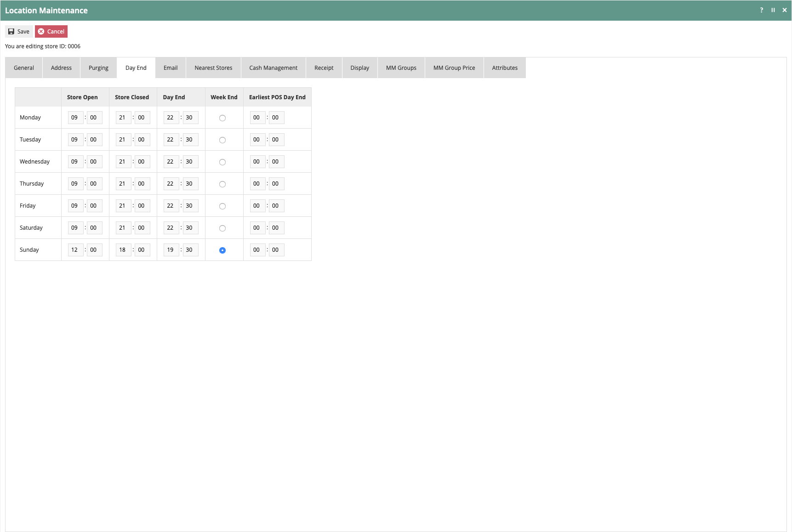Edit Sunday Store Open hour field
792x532 pixels.
[x=76, y=250]
